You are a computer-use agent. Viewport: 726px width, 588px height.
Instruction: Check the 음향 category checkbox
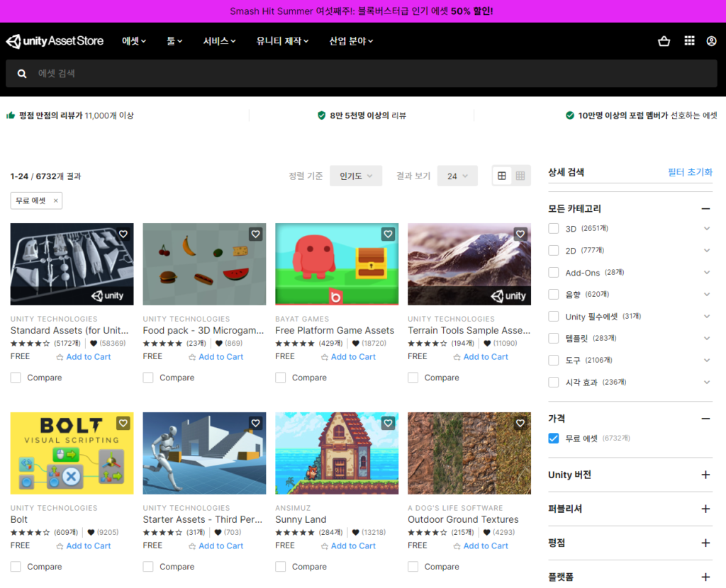[x=554, y=294]
